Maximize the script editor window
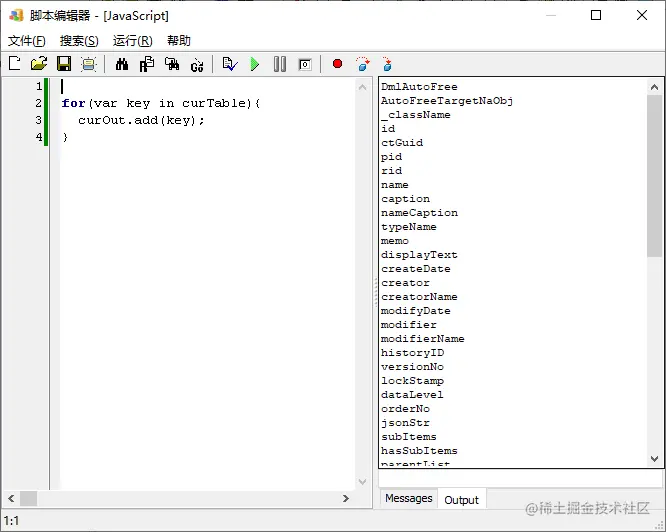 [596, 15]
